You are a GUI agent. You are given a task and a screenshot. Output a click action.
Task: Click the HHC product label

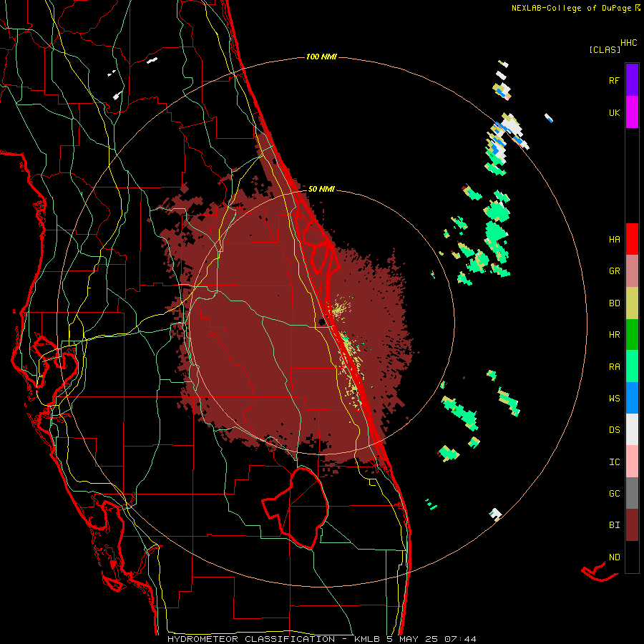pyautogui.click(x=629, y=43)
